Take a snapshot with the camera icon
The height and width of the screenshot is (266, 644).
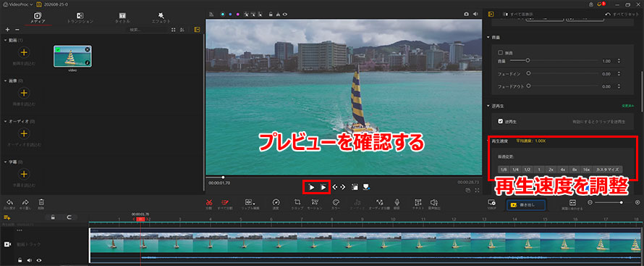466,14
